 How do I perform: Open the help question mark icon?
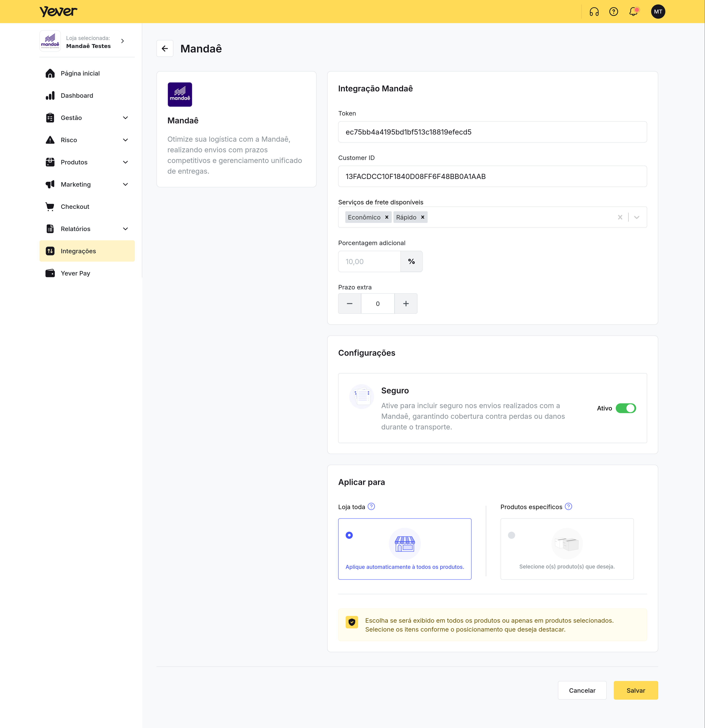point(614,12)
